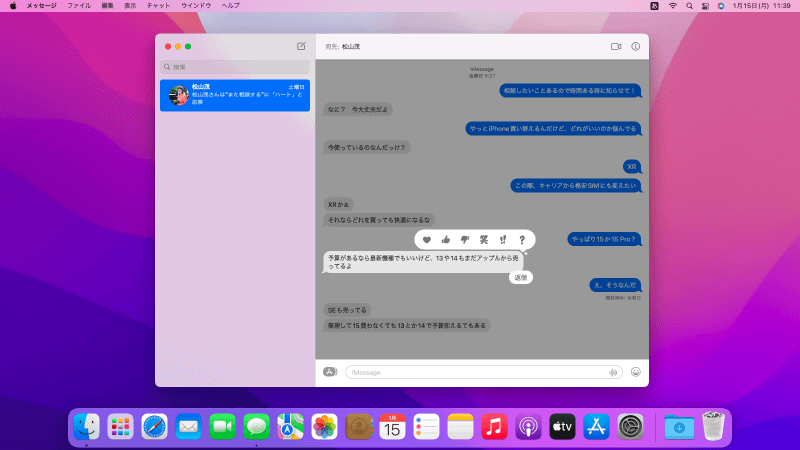Image resolution: width=800 pixels, height=450 pixels.
Task: Open ファイル menu
Action: (79, 6)
